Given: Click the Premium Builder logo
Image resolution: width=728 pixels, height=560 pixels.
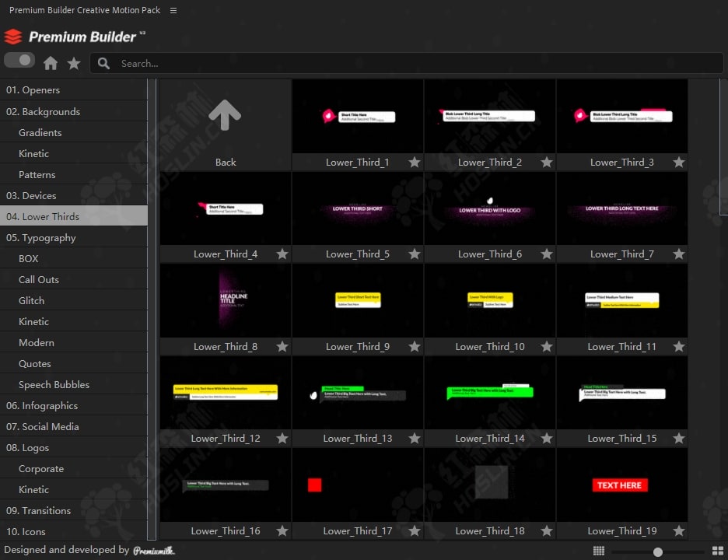Looking at the screenshot, I should 75,37.
